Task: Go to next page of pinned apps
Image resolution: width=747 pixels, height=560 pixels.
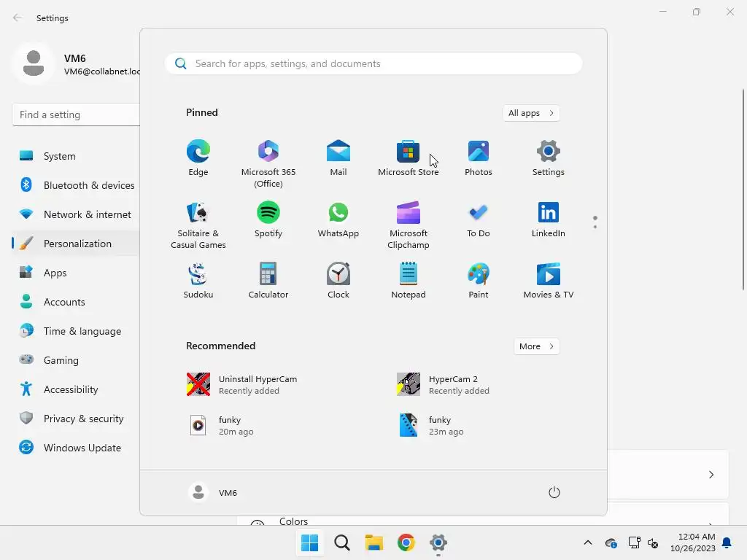Action: [x=595, y=227]
